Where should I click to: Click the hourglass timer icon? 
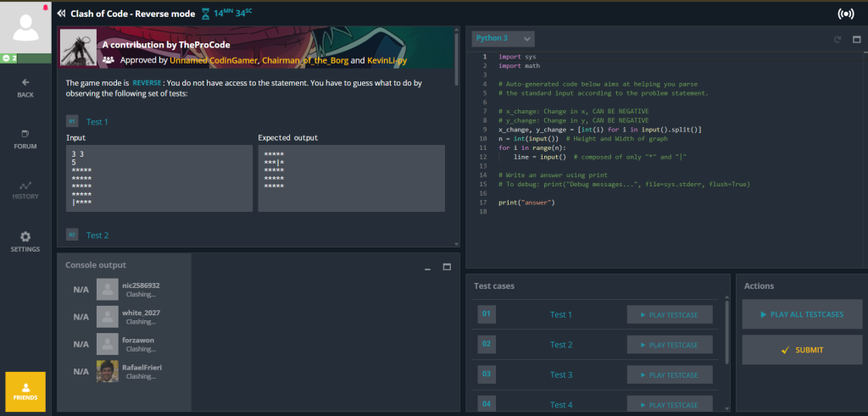click(205, 14)
